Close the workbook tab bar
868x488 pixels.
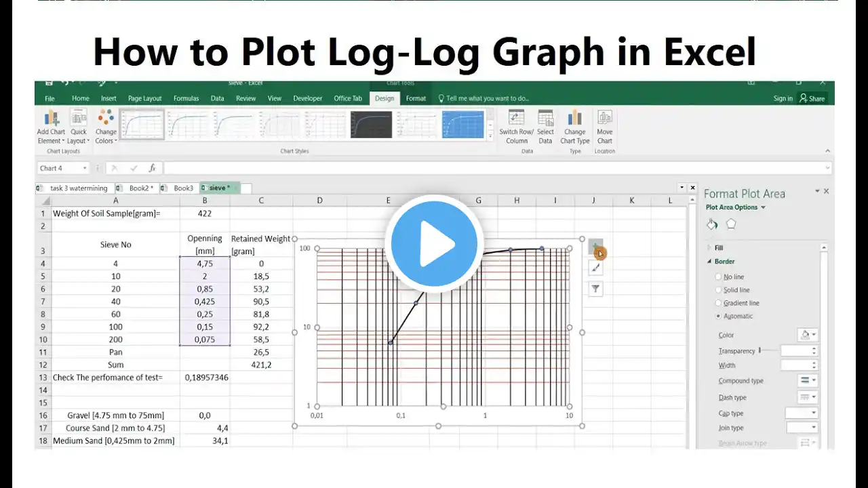692,188
